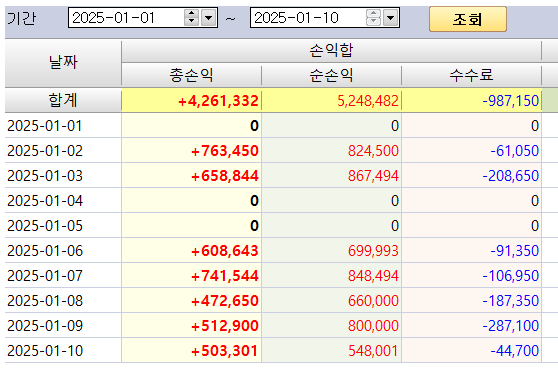558x371 pixels.
Task: Click 수수료 cell -187,350
Action: tap(472, 301)
